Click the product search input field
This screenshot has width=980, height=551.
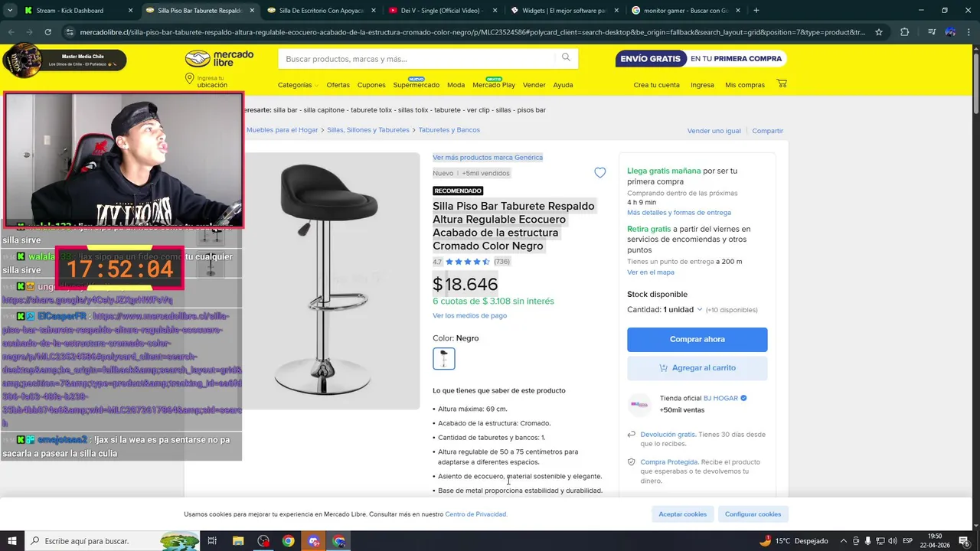point(417,59)
